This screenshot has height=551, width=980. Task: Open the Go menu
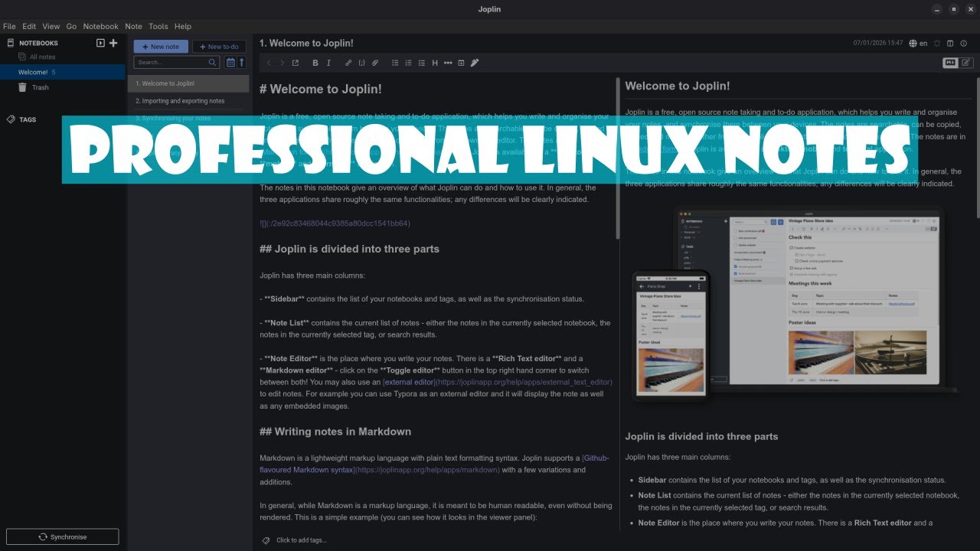tap(71, 26)
